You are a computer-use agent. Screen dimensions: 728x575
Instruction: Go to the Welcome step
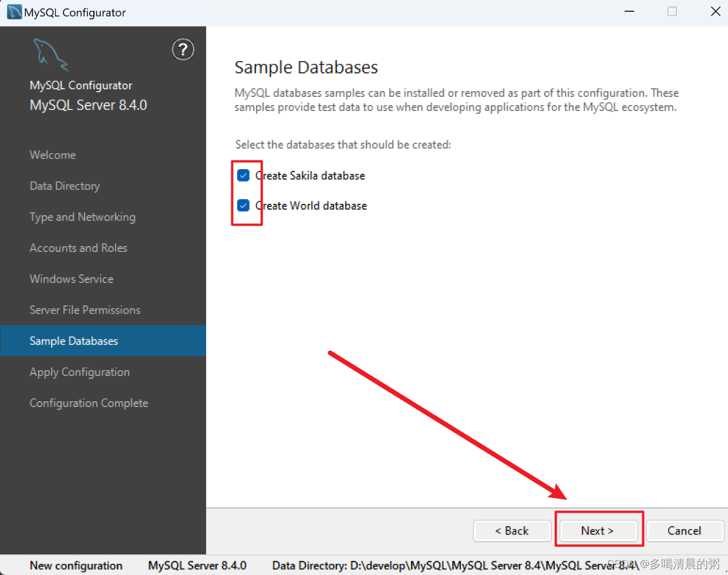[53, 155]
